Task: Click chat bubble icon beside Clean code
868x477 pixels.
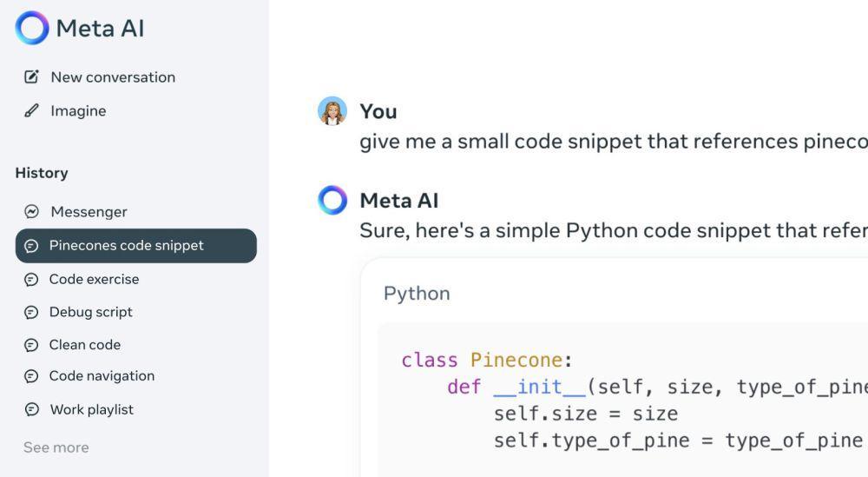Action: [x=31, y=345]
